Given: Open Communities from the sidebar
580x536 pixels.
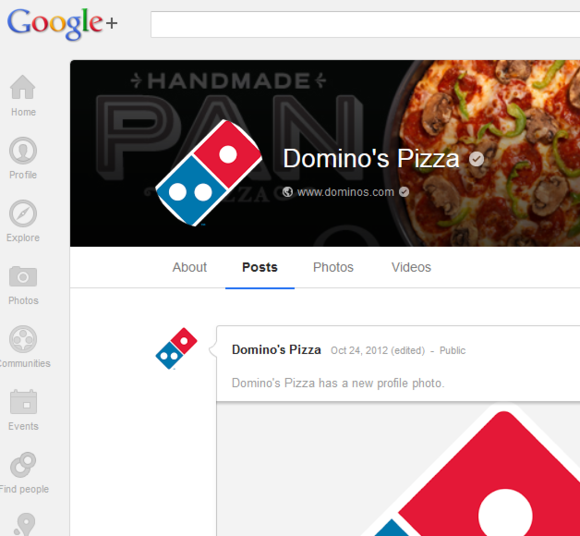Looking at the screenshot, I should pyautogui.click(x=23, y=339).
